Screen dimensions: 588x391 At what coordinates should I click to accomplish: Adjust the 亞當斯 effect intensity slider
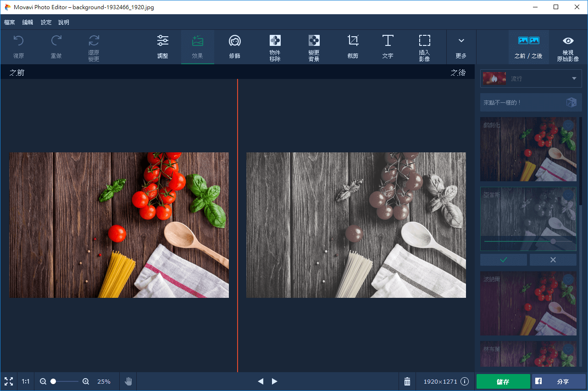pyautogui.click(x=553, y=241)
